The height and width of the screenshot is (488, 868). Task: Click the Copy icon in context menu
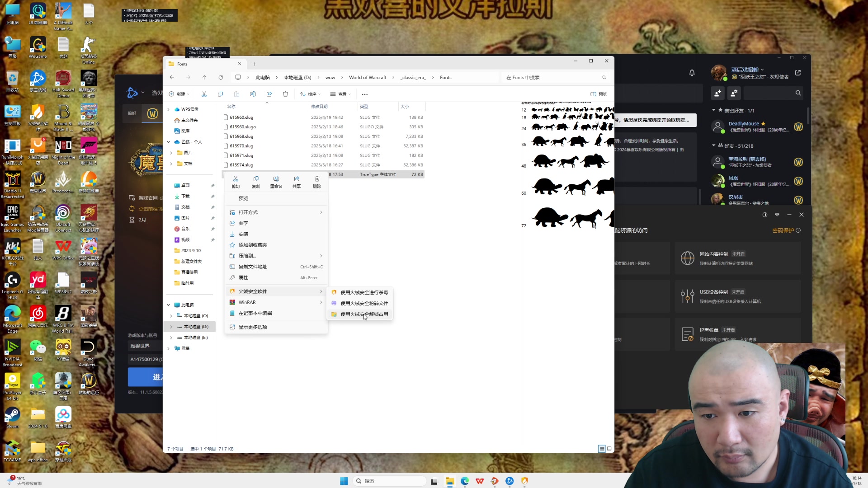[x=256, y=179]
